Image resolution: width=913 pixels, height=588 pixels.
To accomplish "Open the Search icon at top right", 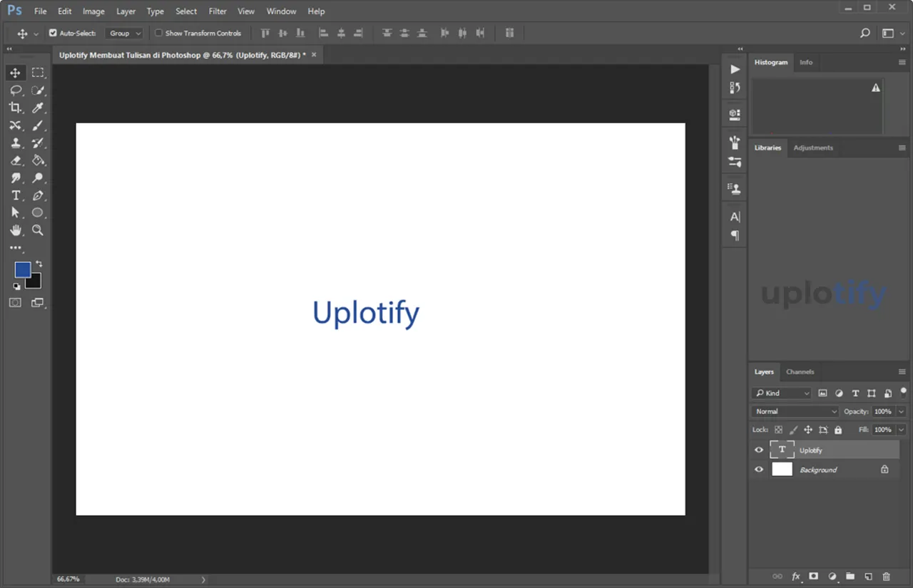I will 865,33.
